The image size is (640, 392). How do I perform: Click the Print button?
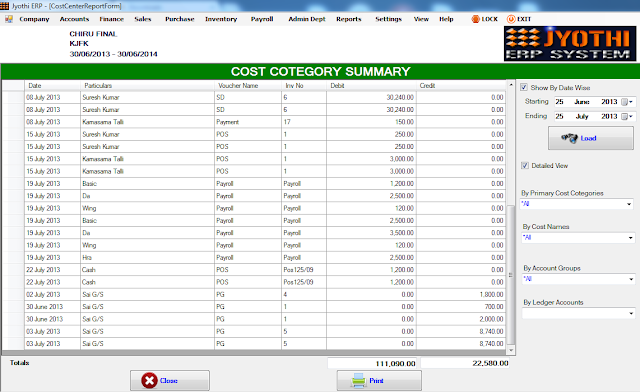click(x=379, y=381)
